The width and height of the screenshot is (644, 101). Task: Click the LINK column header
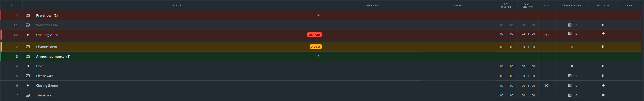tap(629, 5)
